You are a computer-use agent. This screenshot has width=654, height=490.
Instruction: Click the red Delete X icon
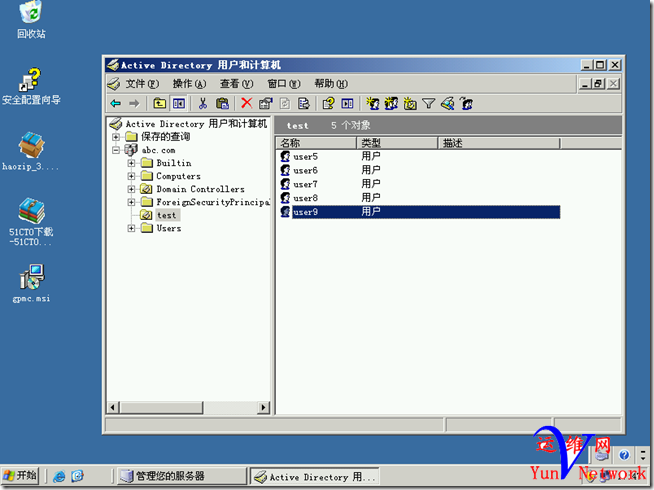click(247, 103)
